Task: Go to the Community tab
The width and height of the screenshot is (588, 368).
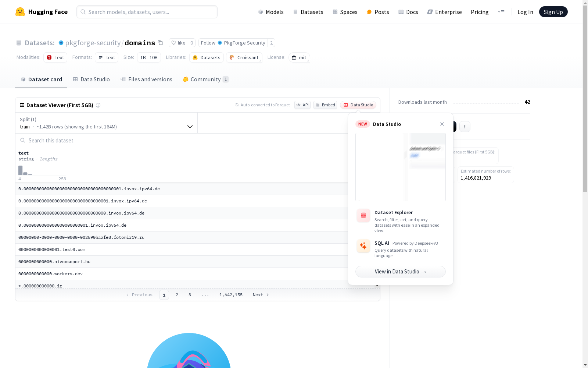Action: click(206, 79)
